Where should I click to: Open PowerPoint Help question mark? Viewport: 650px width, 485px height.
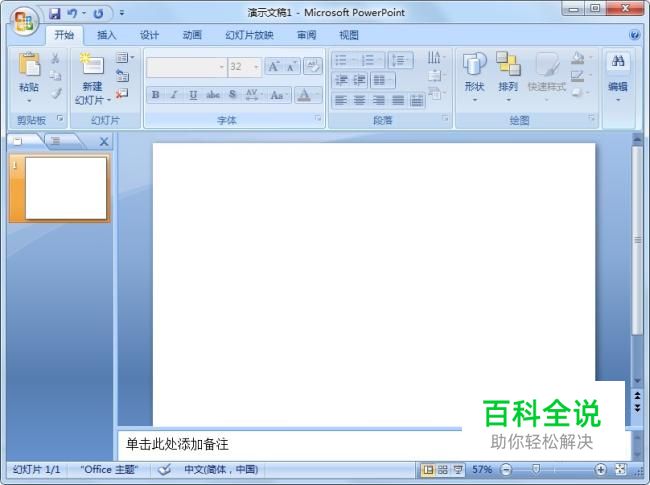[634, 35]
